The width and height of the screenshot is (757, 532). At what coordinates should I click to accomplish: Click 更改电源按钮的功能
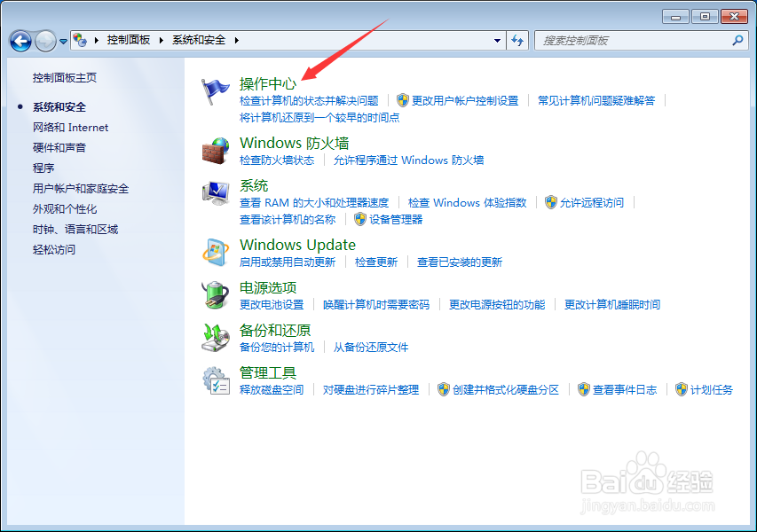[x=497, y=304]
